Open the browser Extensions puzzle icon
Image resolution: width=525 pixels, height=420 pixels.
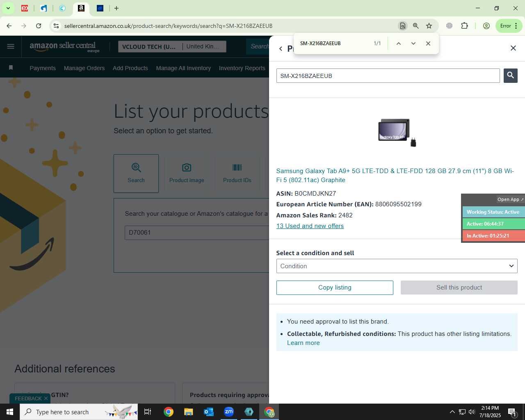coord(464,26)
